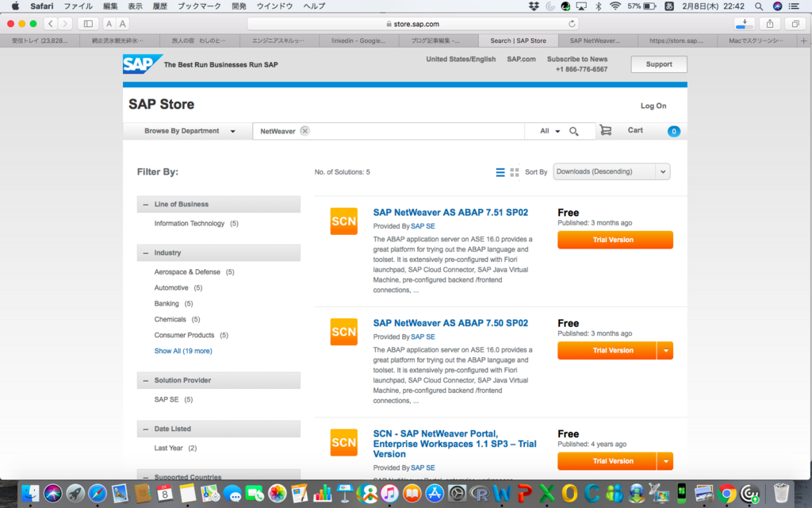The width and height of the screenshot is (812, 508).
Task: Open the App Store in the Dock
Action: (x=435, y=494)
